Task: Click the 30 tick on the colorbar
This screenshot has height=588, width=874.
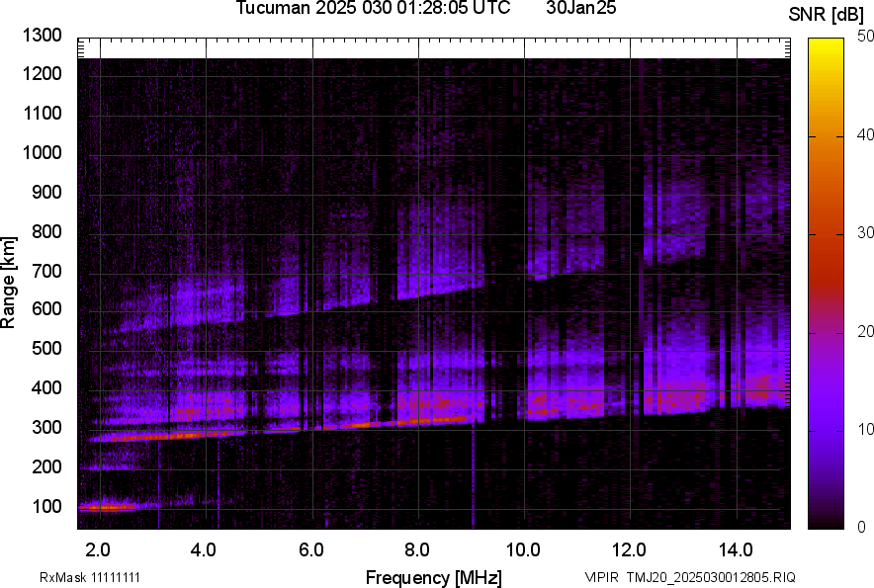Action: tap(867, 233)
